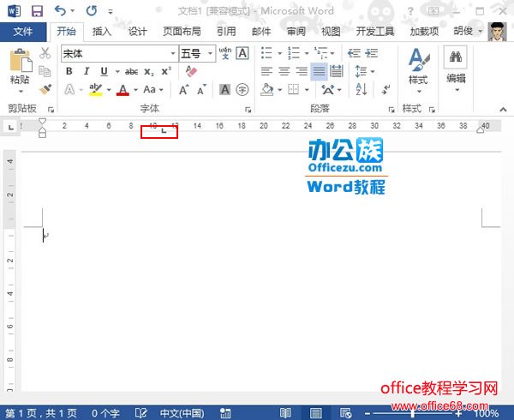Click the Grow Font icon
The image size is (514, 420).
[184, 89]
